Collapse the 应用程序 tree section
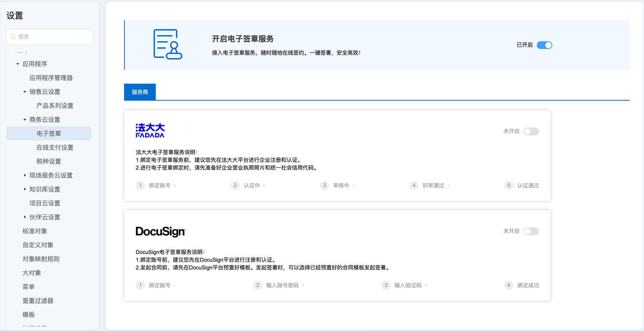 click(18, 64)
